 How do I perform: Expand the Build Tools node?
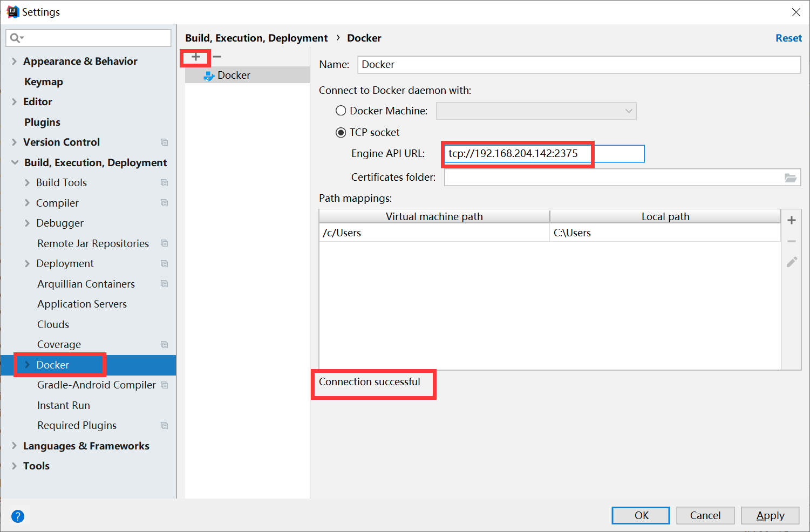[x=27, y=183]
